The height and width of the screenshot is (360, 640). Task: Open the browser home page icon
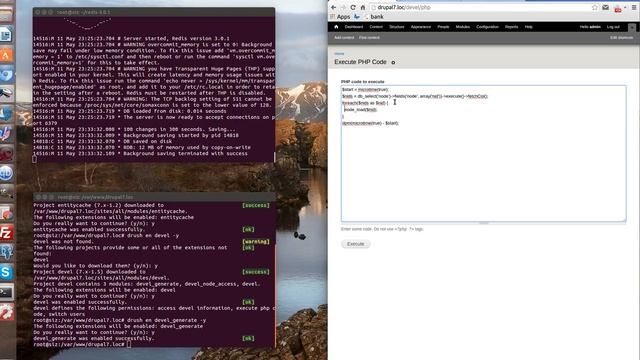(362, 7)
